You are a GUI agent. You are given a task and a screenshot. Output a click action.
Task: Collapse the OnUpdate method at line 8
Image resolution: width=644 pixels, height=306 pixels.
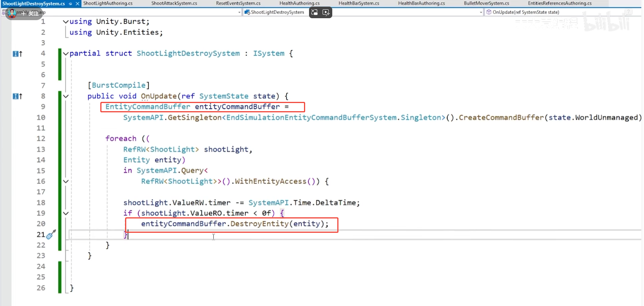[x=66, y=96]
